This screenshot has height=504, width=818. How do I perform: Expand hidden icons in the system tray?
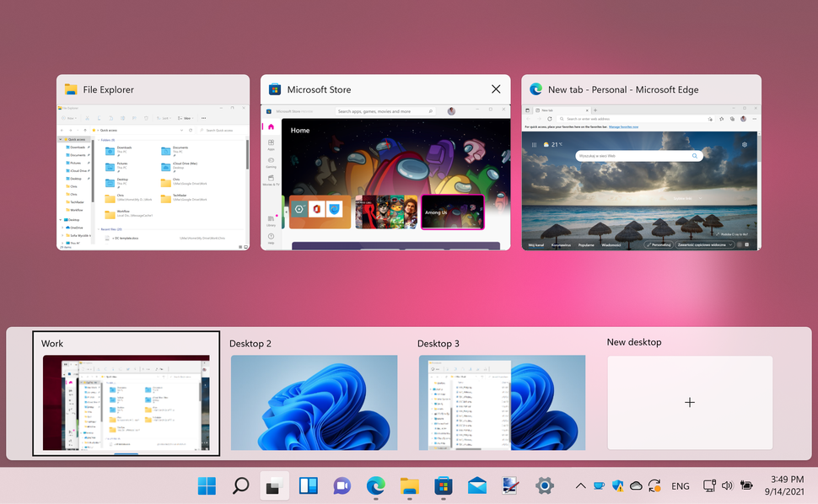[581, 486]
